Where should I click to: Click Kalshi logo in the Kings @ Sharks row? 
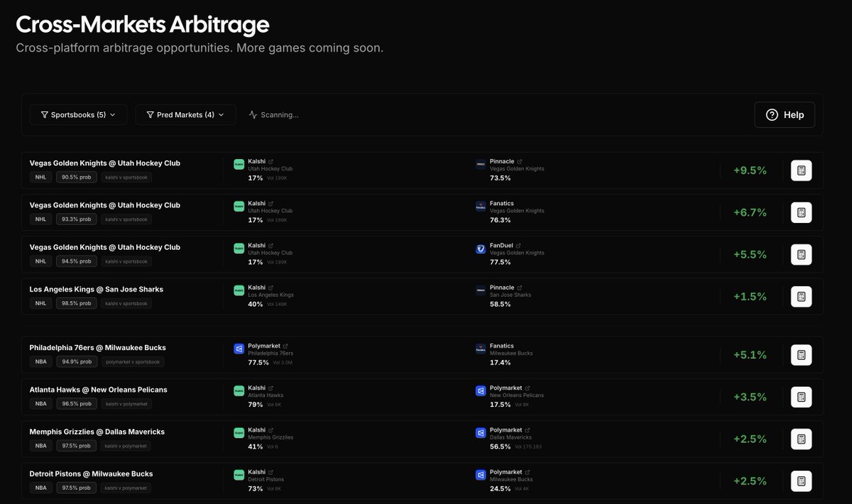pyautogui.click(x=239, y=291)
